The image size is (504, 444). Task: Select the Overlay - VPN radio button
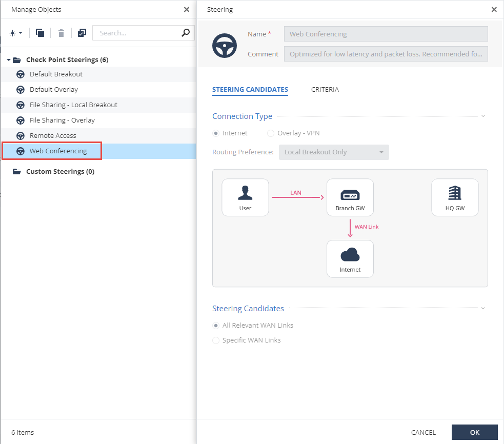tap(271, 133)
